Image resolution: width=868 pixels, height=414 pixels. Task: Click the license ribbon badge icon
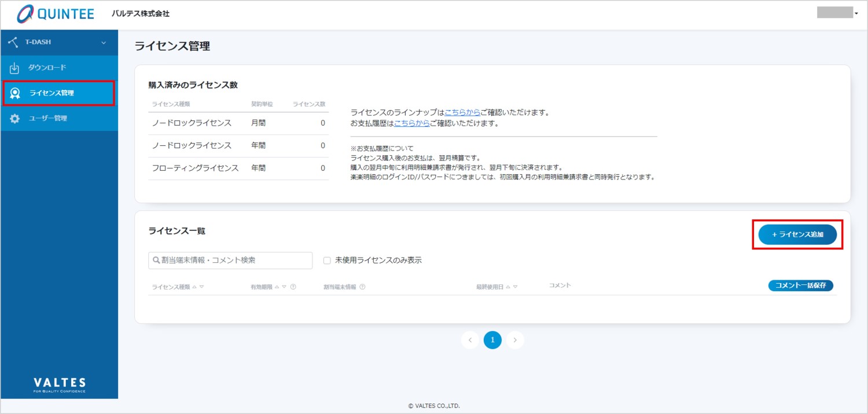click(x=15, y=93)
